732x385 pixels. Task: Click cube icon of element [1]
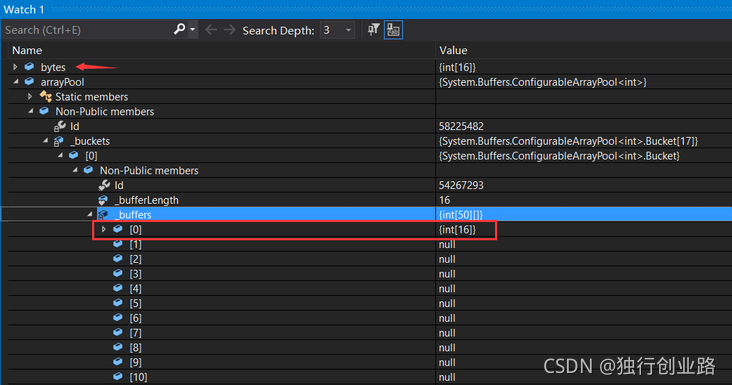[x=118, y=244]
